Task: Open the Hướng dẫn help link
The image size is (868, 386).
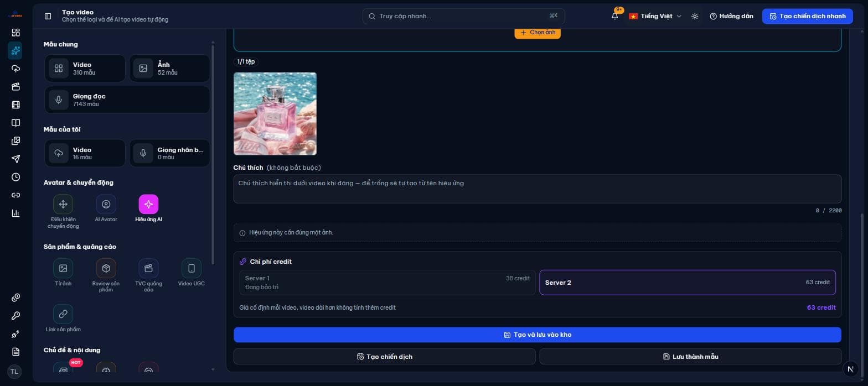Action: point(731,16)
